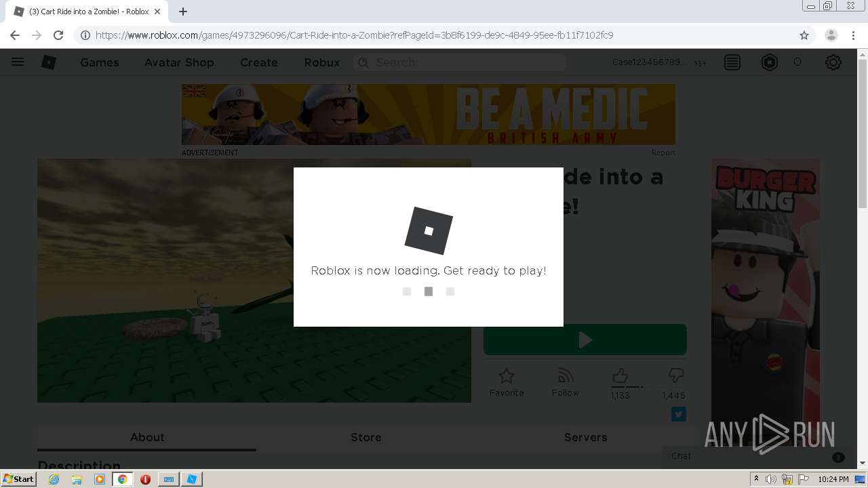Click the browser back arrow
Image resolution: width=868 pixels, height=488 pixels.
[15, 35]
